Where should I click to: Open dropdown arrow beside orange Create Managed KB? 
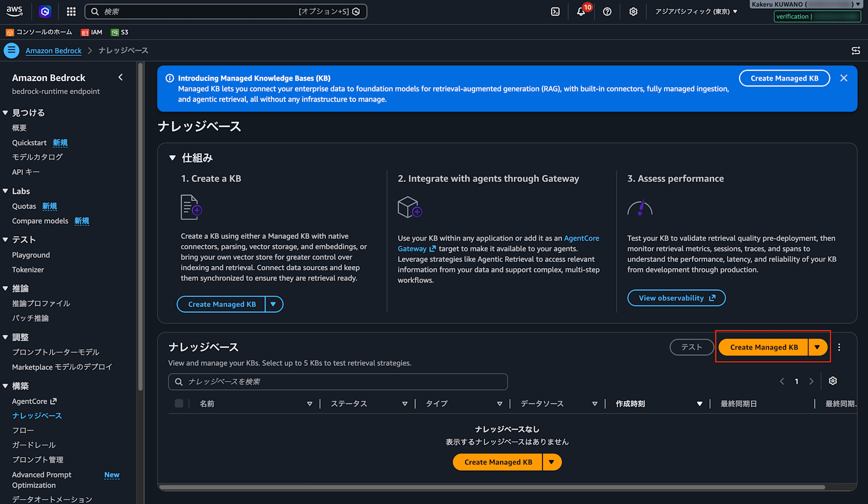tap(818, 347)
